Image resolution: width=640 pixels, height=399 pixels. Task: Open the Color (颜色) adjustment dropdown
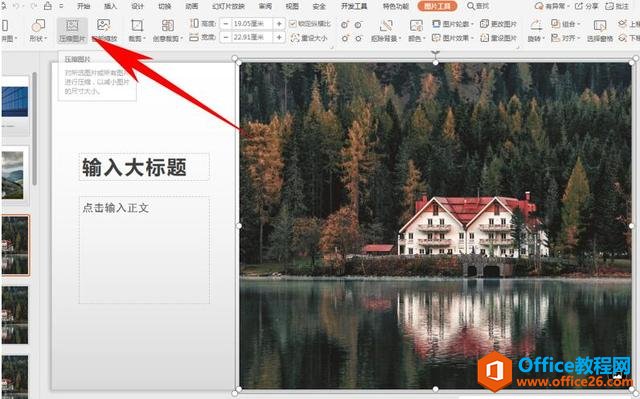[x=416, y=31]
